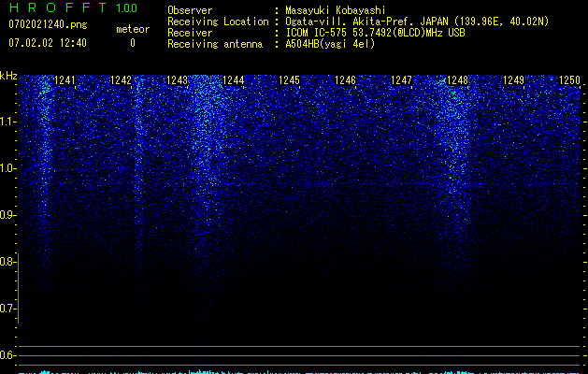588x374 pixels.
Task: Select the file name 0702021240.png
Action: click(x=48, y=24)
